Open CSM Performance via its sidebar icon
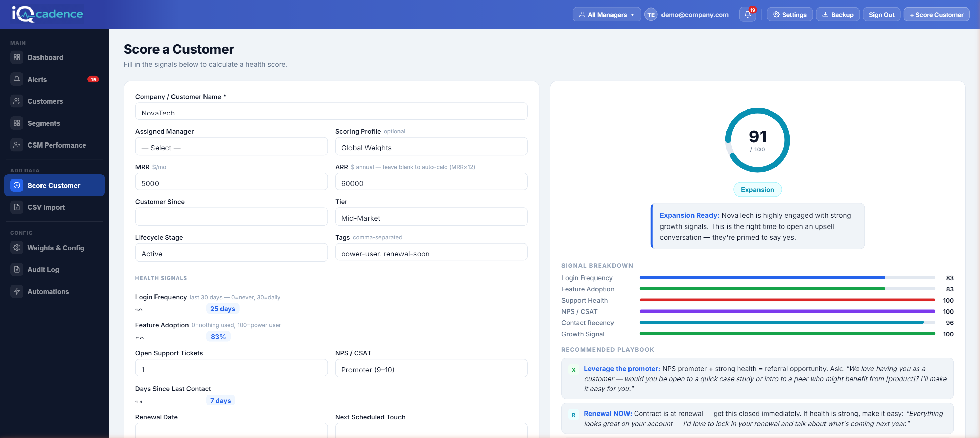The image size is (980, 438). (x=17, y=145)
